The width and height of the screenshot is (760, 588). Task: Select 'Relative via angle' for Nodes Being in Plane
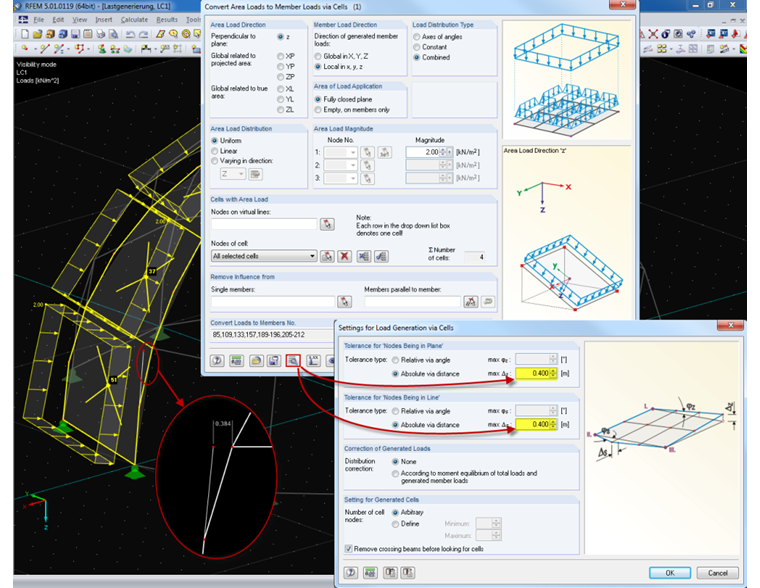pyautogui.click(x=396, y=360)
